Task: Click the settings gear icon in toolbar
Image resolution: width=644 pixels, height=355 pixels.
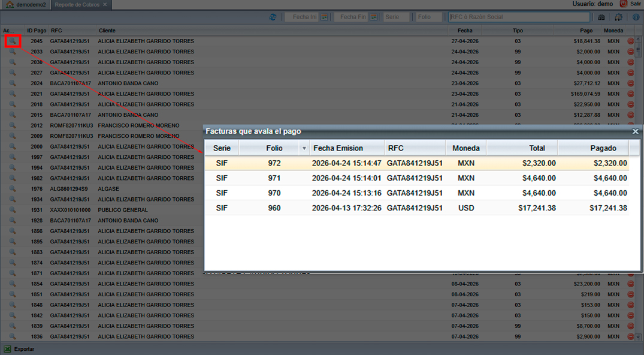Action: [619, 17]
